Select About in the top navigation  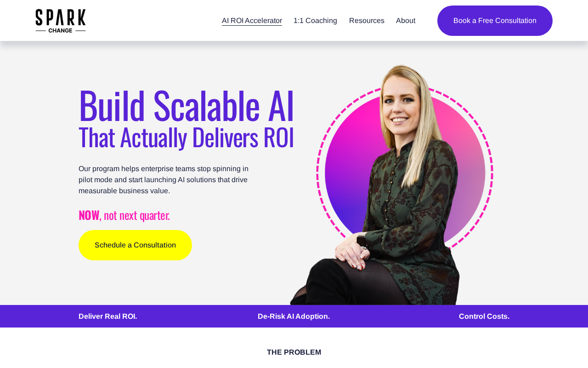(406, 21)
